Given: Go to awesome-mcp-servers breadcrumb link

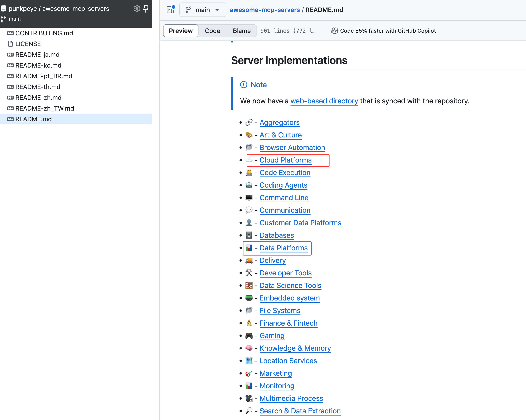Looking at the screenshot, I should pyautogui.click(x=265, y=10).
